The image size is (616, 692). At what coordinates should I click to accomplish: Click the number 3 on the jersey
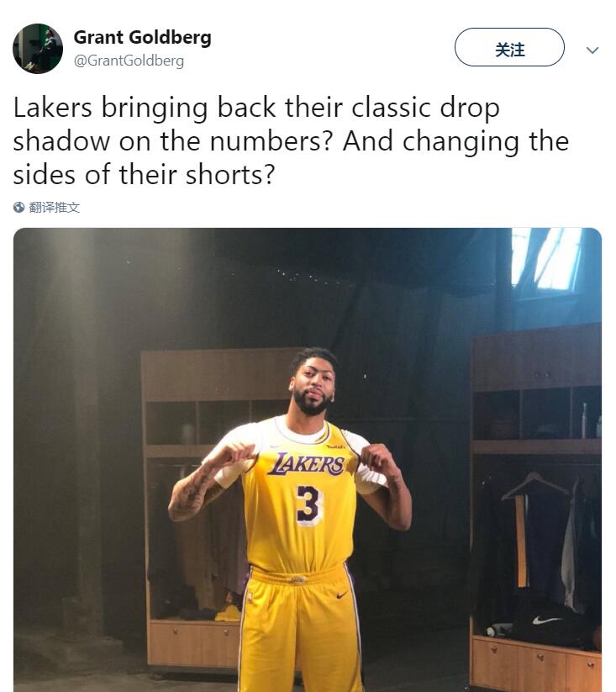pyautogui.click(x=308, y=505)
